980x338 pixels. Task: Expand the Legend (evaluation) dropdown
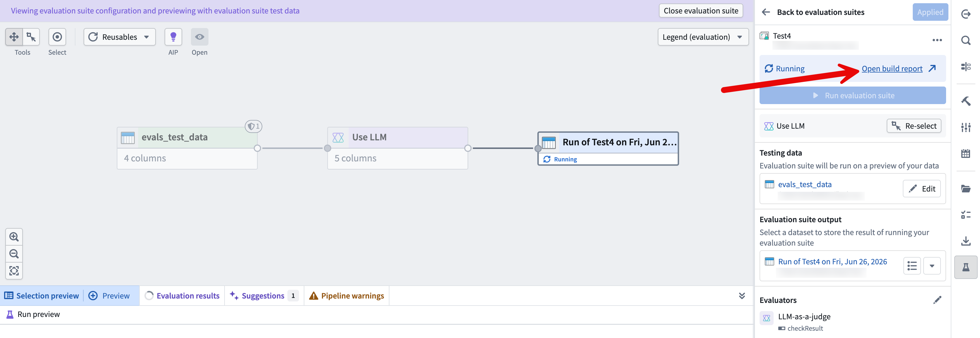tap(703, 37)
